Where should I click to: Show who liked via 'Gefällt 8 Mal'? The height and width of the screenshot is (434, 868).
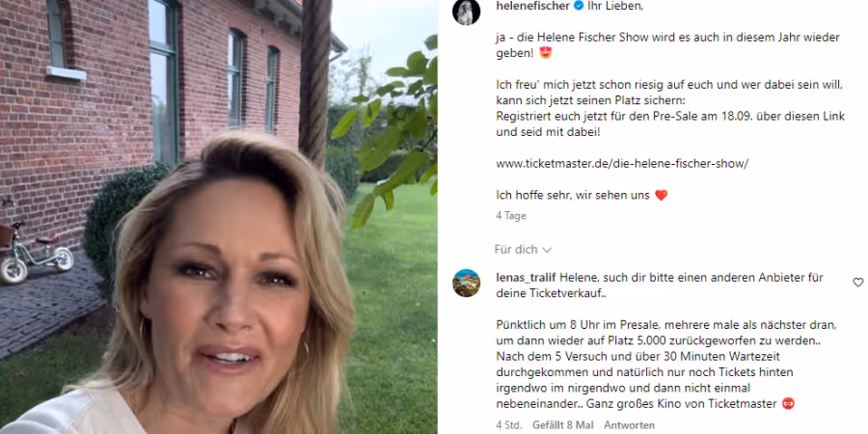562,425
